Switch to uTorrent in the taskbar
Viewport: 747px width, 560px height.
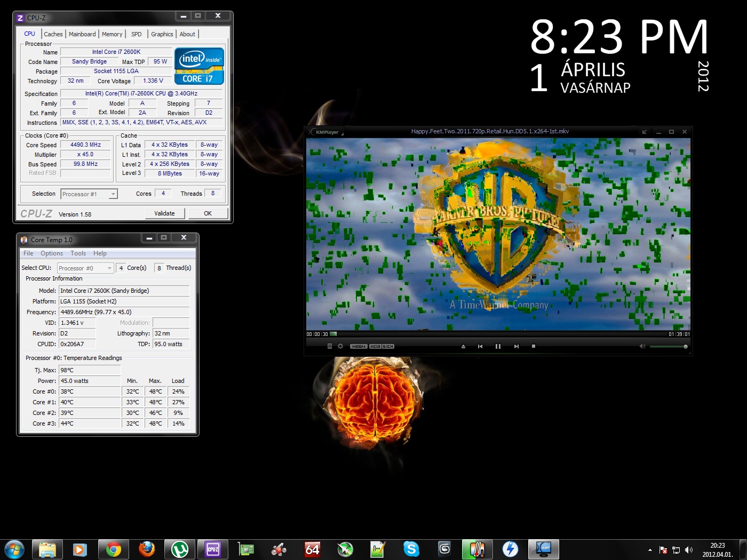click(x=180, y=549)
